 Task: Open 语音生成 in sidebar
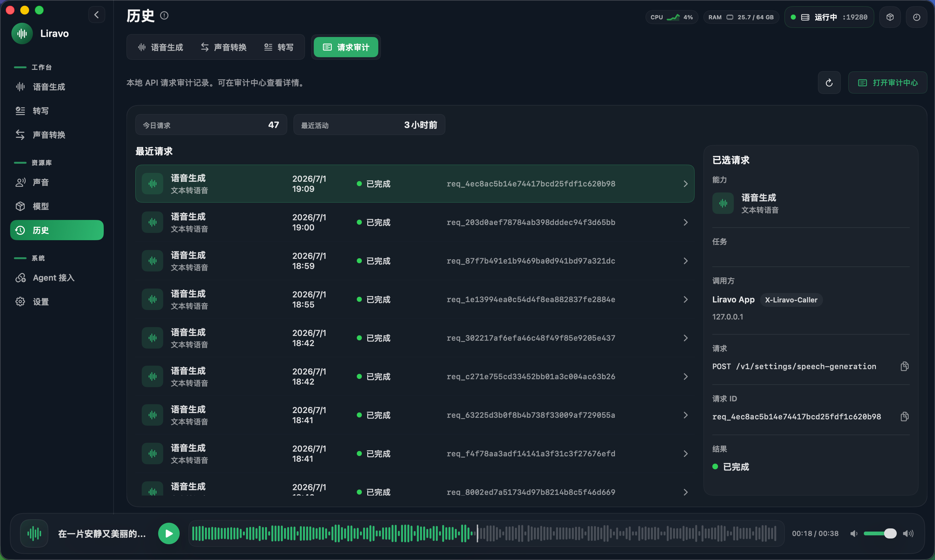(57, 87)
